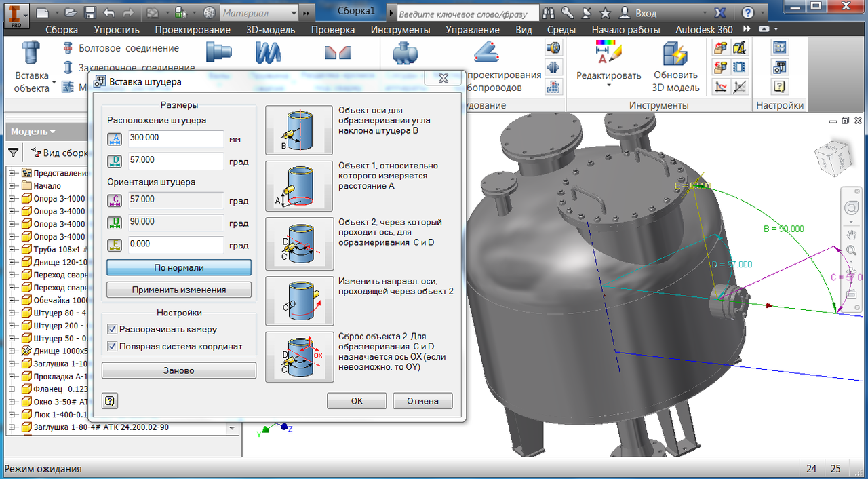
Task: Open the help icon in the nozzle dialog
Action: click(x=111, y=400)
